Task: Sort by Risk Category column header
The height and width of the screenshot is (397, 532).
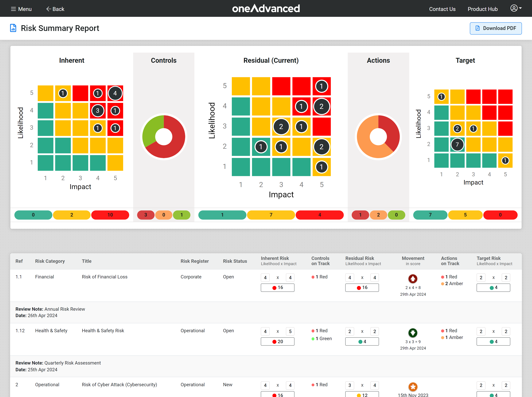Action: (50, 261)
